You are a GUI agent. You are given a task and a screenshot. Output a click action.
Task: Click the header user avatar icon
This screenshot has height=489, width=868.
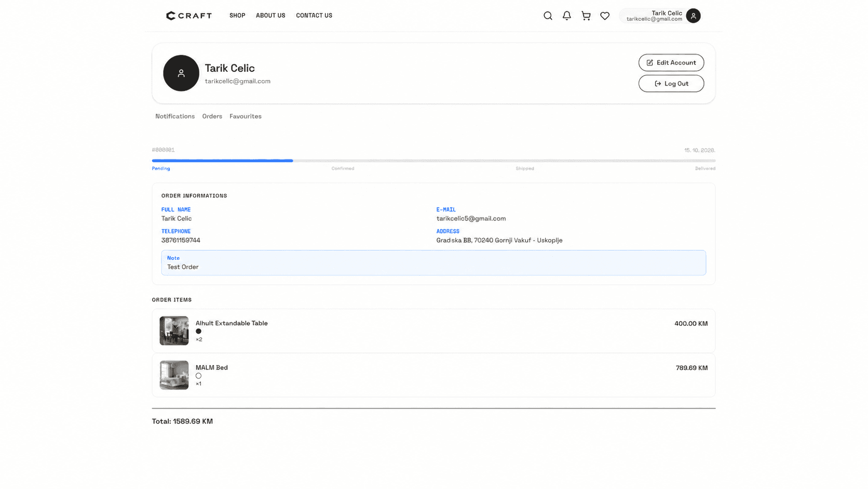coord(693,16)
